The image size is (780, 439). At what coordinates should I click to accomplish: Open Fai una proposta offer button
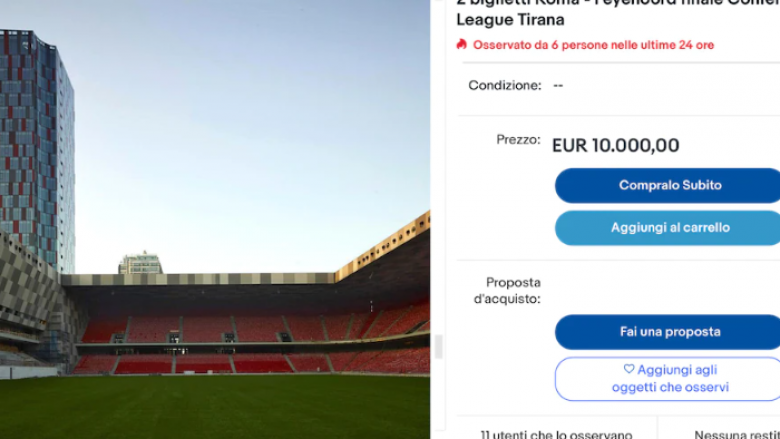(x=668, y=332)
